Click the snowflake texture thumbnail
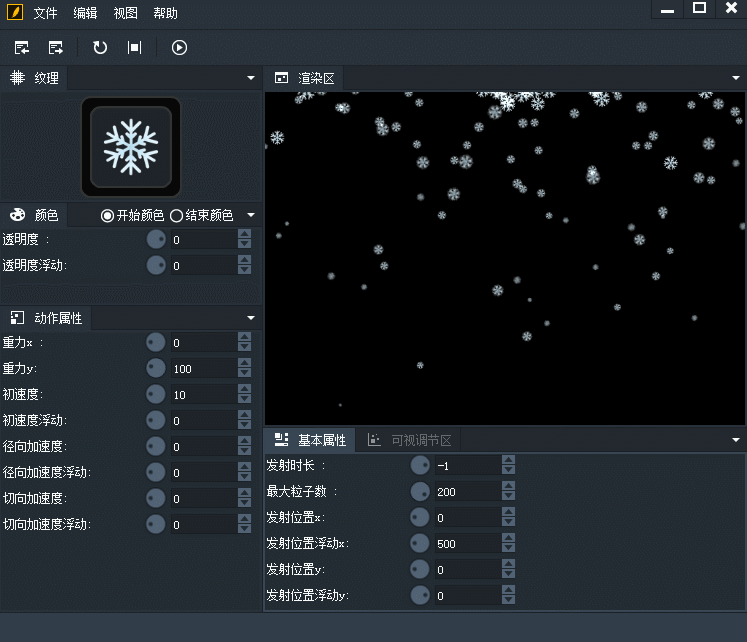The height and width of the screenshot is (642, 747). coord(131,147)
